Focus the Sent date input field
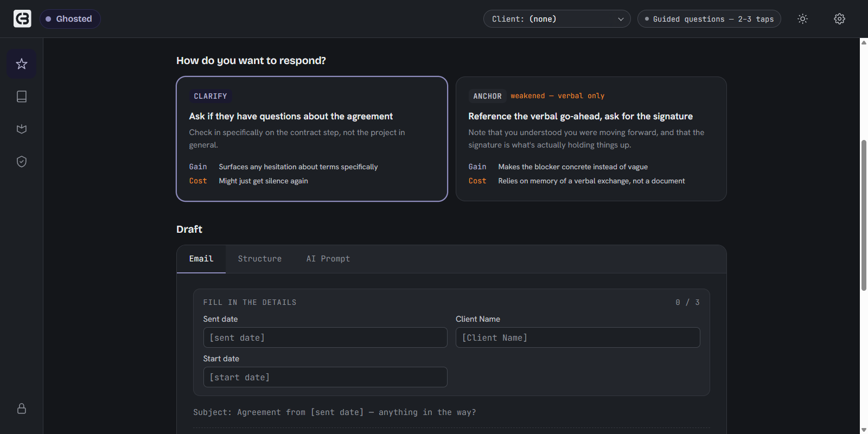The image size is (868, 434). coord(325,337)
